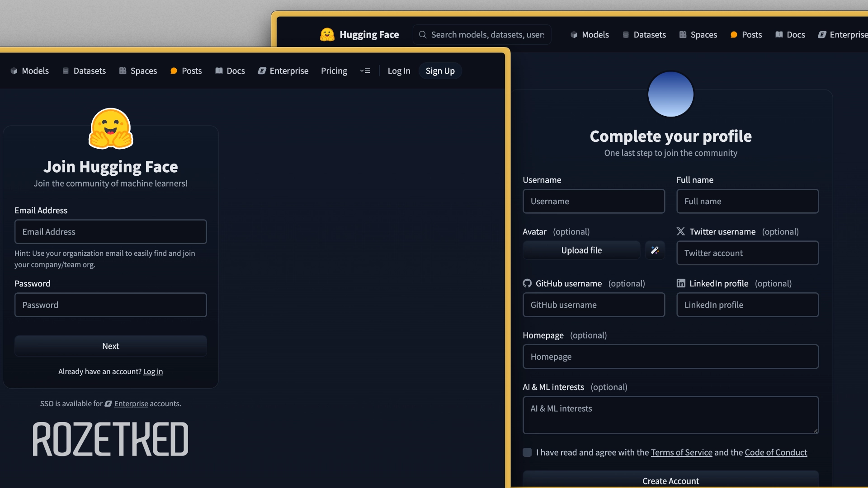This screenshot has width=868, height=488.
Task: Click the X Twitter icon beside Twitter username
Action: (680, 231)
